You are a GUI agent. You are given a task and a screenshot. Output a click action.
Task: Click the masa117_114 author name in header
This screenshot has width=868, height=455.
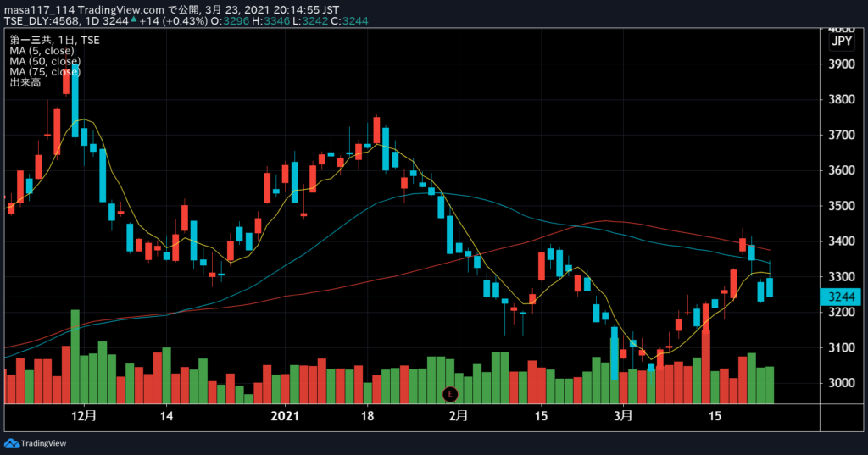39,10
